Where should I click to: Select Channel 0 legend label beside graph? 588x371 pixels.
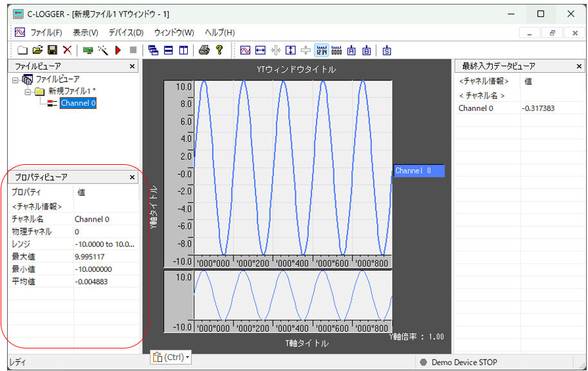point(418,171)
